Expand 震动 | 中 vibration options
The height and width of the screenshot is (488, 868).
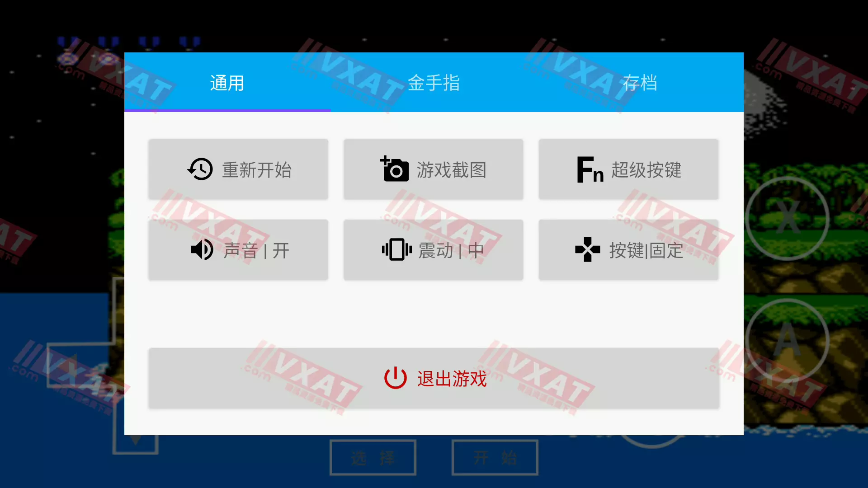434,250
